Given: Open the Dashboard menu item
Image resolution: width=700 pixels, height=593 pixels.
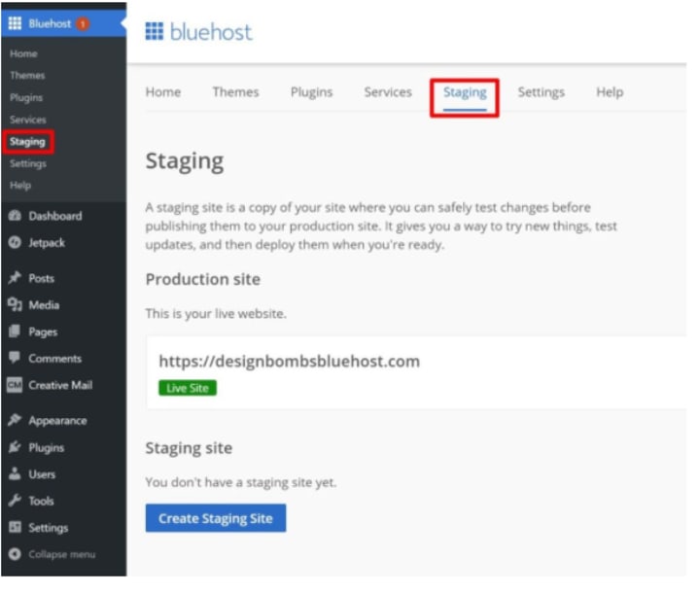Looking at the screenshot, I should pos(55,216).
